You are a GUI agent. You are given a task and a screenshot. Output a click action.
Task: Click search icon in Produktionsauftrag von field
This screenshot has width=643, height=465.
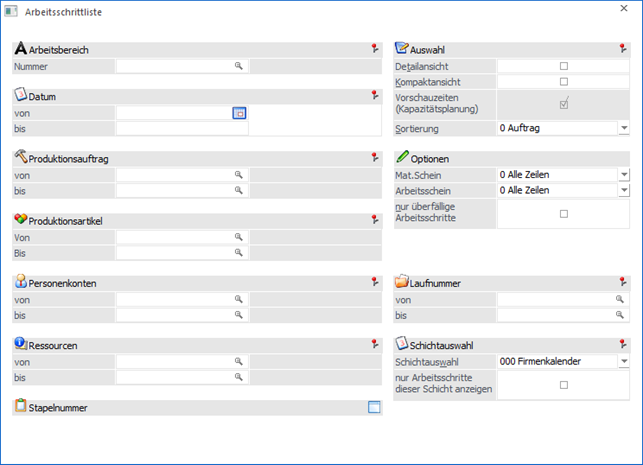click(239, 175)
